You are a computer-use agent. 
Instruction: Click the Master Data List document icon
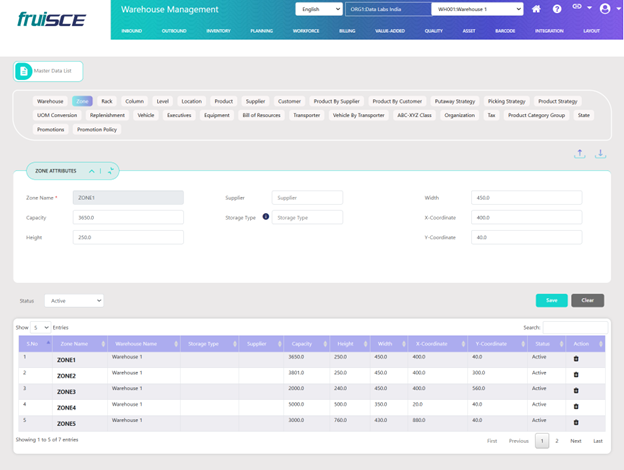coord(24,71)
